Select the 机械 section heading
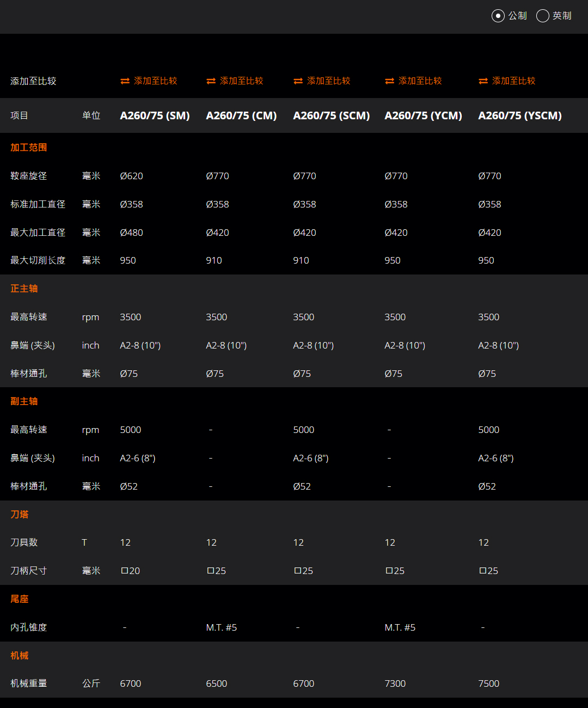Screen dimensions: 588x708 click(19, 656)
